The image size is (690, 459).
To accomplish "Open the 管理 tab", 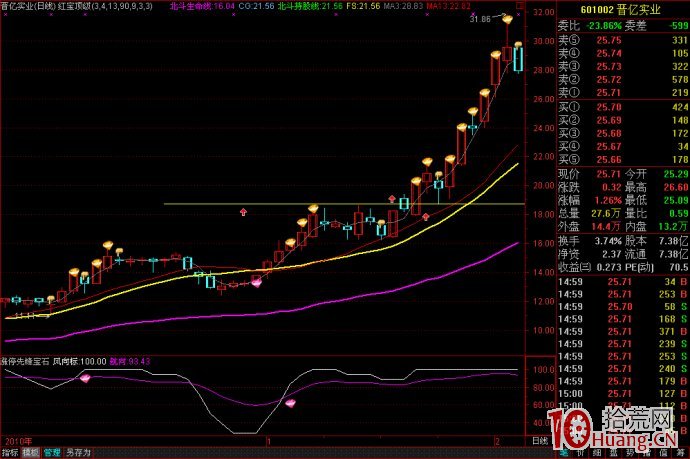I will tap(52, 453).
